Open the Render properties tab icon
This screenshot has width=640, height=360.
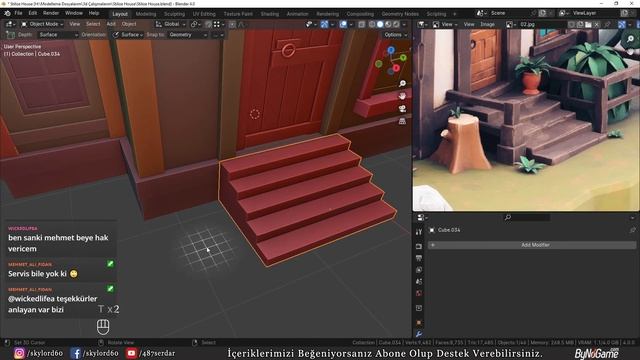click(419, 247)
